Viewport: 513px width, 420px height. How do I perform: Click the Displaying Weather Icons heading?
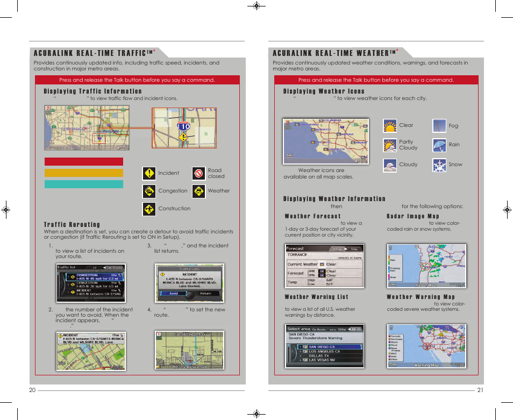[x=324, y=91]
